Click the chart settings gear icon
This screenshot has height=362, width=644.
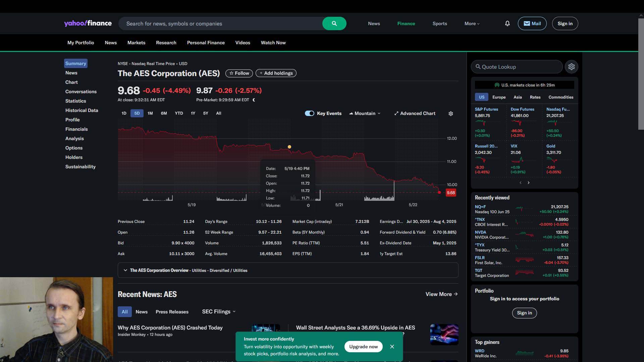450,114
